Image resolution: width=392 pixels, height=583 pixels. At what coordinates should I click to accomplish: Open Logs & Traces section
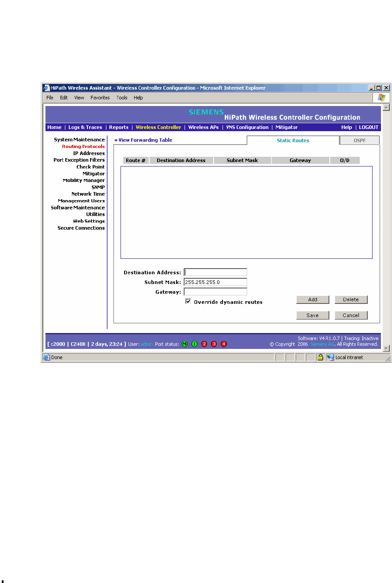pos(85,127)
